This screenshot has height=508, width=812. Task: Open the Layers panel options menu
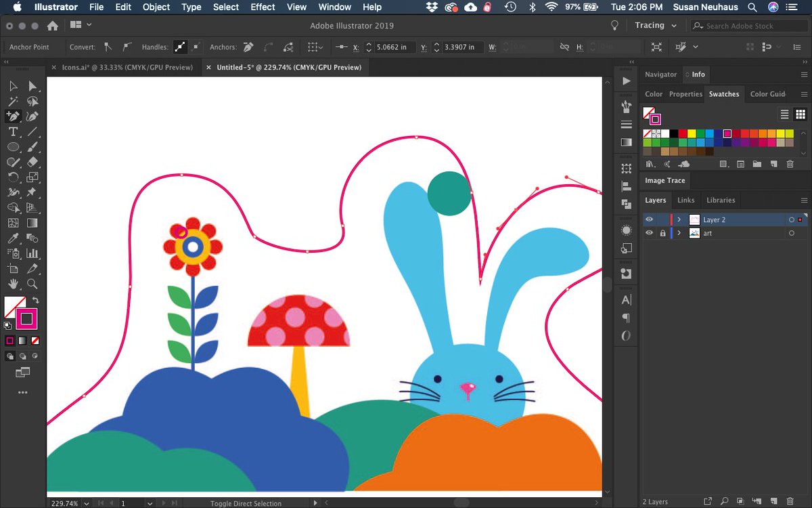tap(804, 200)
